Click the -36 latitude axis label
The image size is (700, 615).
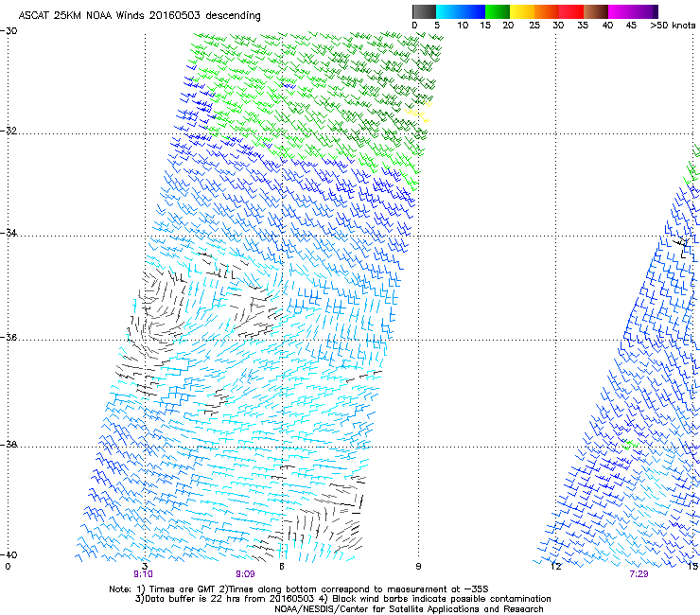(x=9, y=337)
